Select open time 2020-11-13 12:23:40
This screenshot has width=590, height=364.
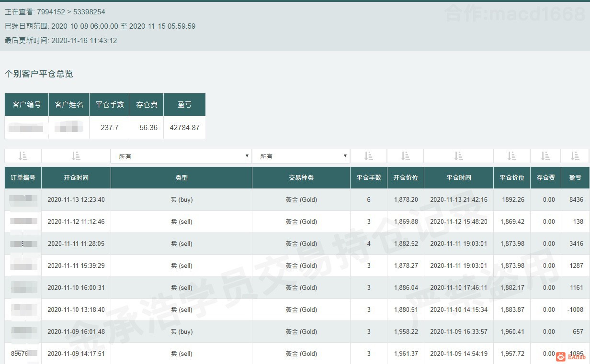[x=76, y=199]
